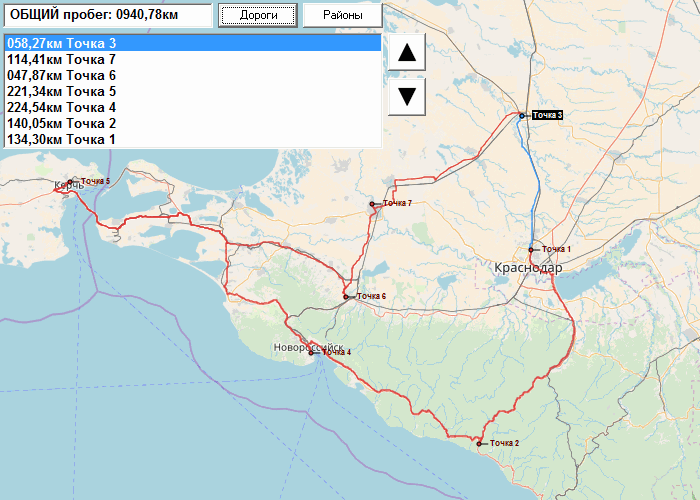Select the Точка 6 map marker
Image resolution: width=700 pixels, height=500 pixels.
(x=346, y=297)
